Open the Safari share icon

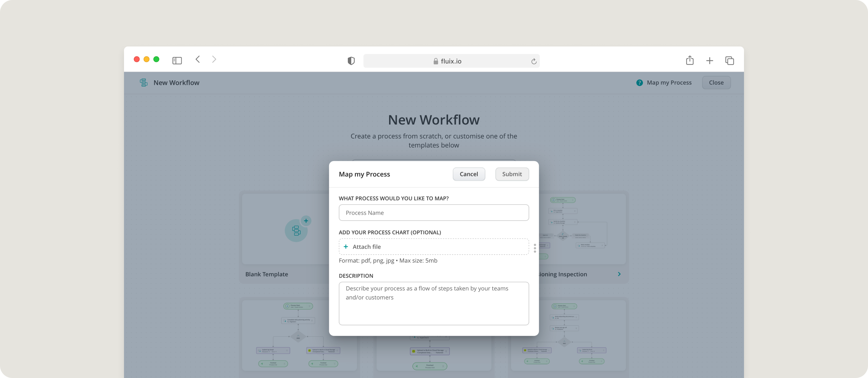(x=689, y=60)
